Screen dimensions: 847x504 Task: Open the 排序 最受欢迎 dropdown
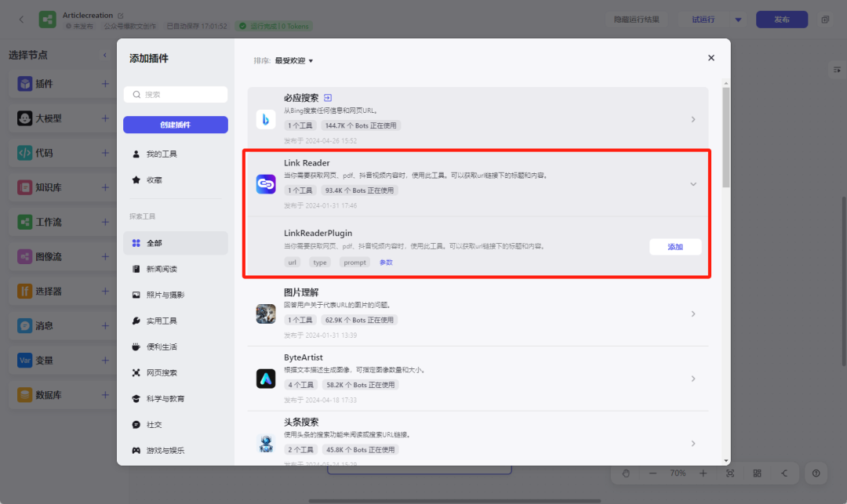tap(294, 60)
